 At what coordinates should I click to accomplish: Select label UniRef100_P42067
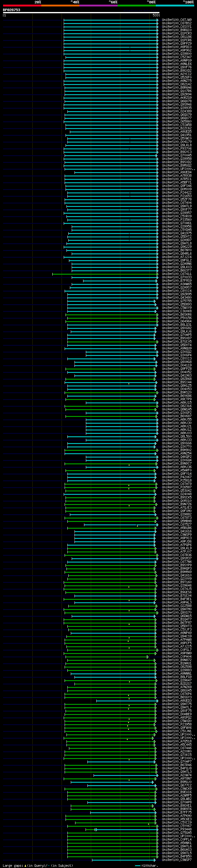(x=177, y=477)
